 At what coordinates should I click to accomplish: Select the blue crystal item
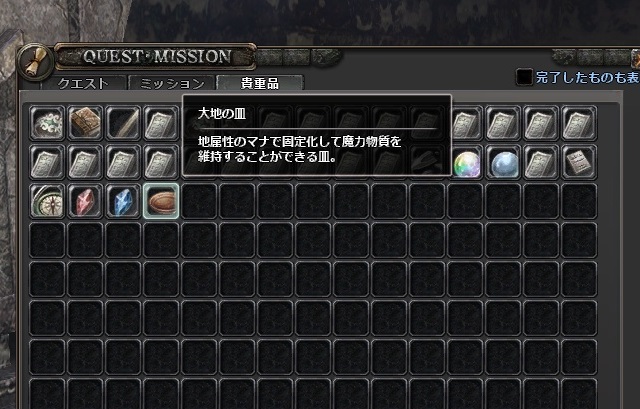123,201
